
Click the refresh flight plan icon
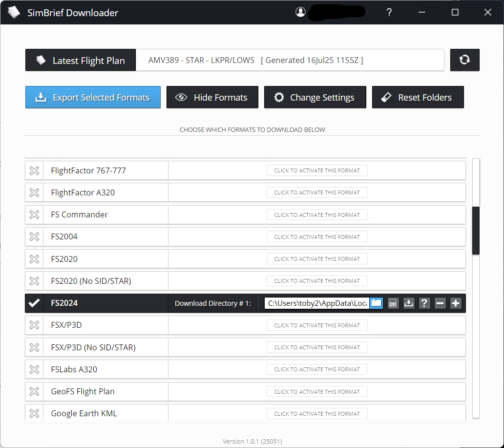point(464,60)
